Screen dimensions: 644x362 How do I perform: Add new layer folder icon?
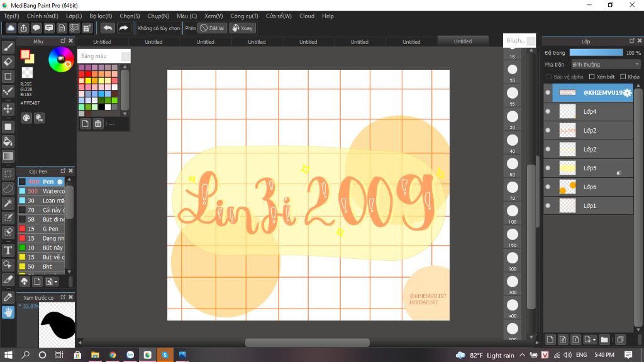pyautogui.click(x=604, y=339)
